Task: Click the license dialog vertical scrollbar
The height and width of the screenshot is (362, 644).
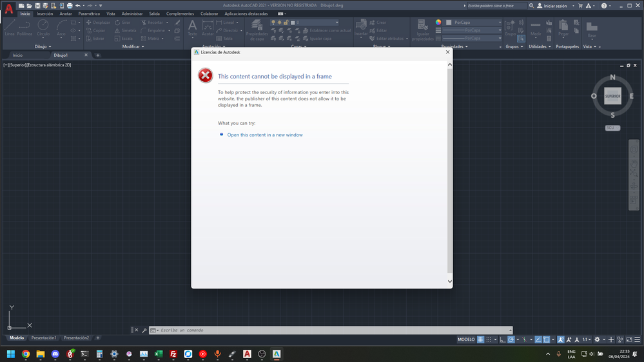Action: 449,173
